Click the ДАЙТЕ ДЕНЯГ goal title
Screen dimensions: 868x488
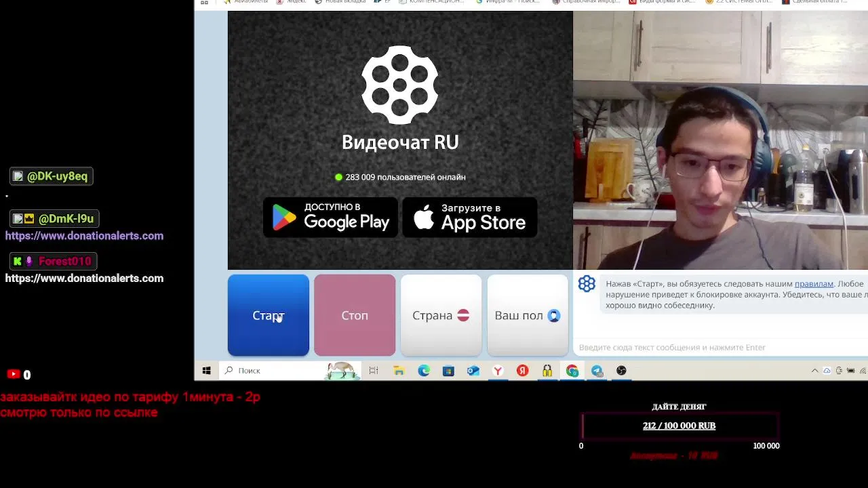tap(679, 407)
